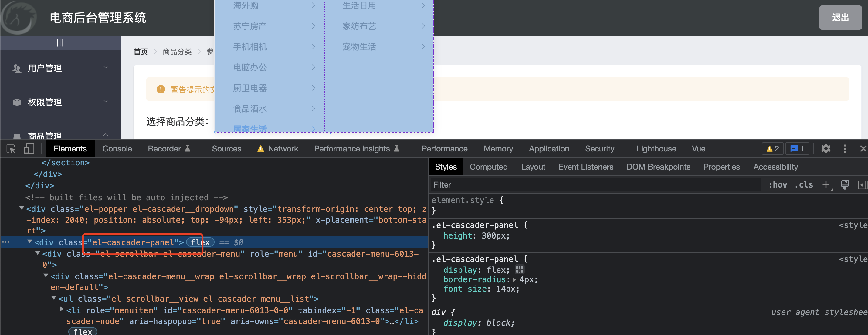
Task: Click the orange warning alert icon
Action: coord(161,89)
